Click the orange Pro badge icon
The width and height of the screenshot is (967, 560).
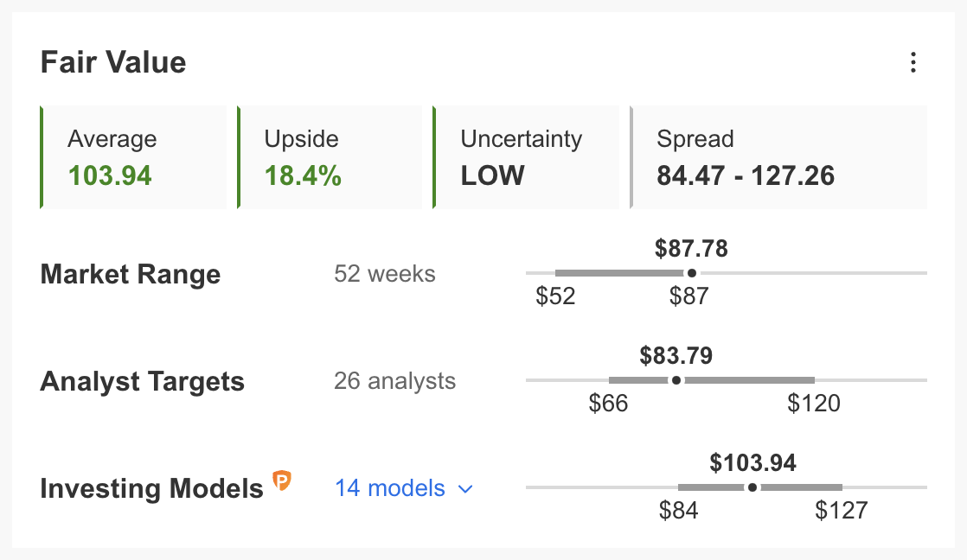point(282,480)
